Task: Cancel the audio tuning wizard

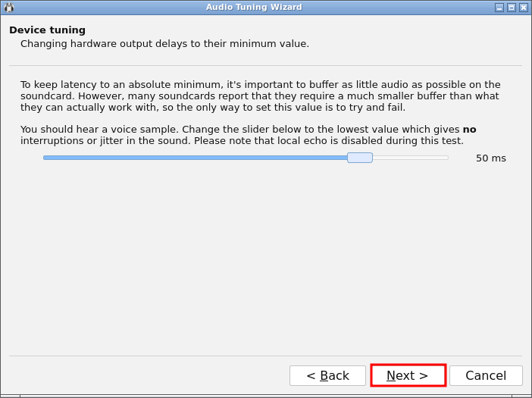Action: [486, 375]
